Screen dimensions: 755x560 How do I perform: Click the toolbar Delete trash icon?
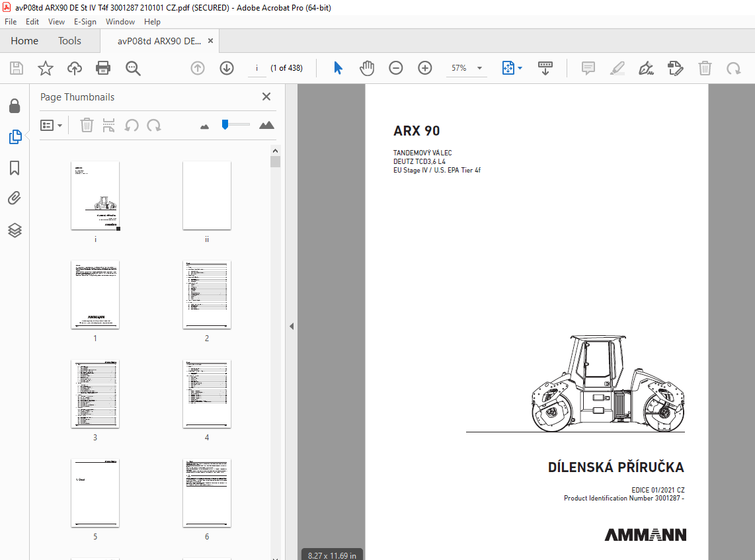click(x=705, y=68)
